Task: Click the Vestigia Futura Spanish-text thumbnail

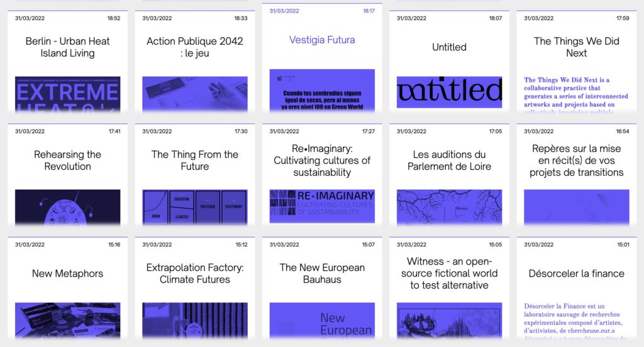Action: pos(322,91)
